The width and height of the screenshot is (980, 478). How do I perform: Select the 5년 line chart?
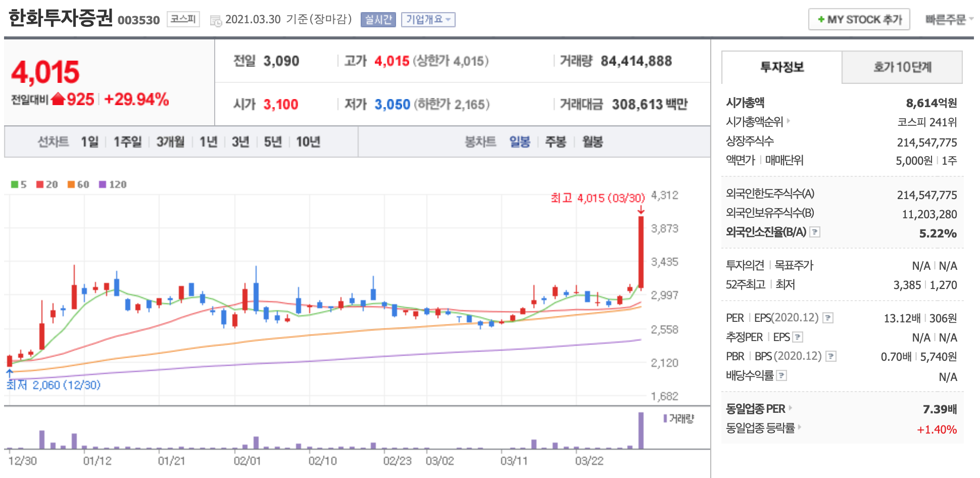coord(273,141)
